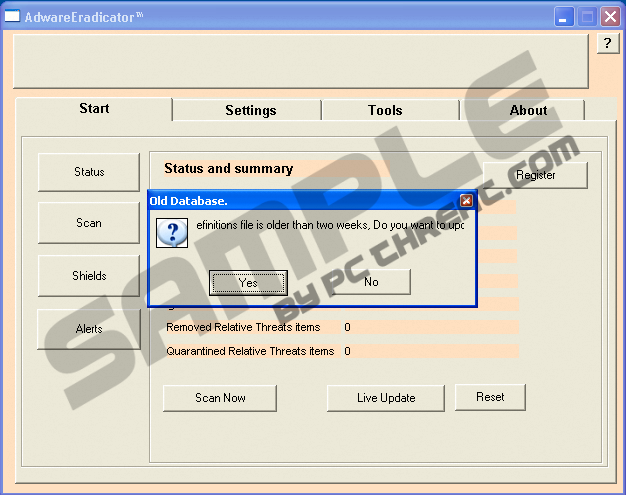Click the empty banner panel at top

tap(301, 61)
